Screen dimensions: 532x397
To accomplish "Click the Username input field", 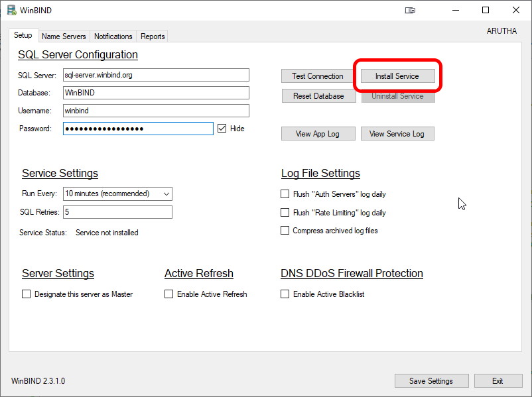I will [156, 111].
